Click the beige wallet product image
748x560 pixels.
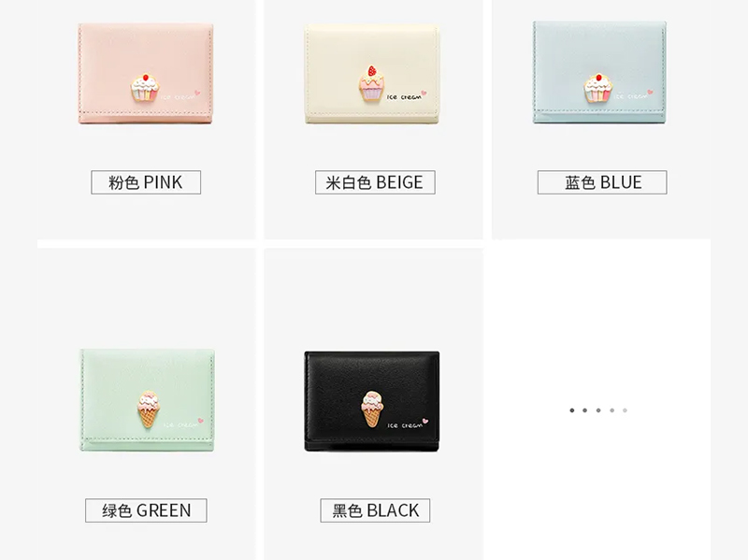(x=372, y=75)
